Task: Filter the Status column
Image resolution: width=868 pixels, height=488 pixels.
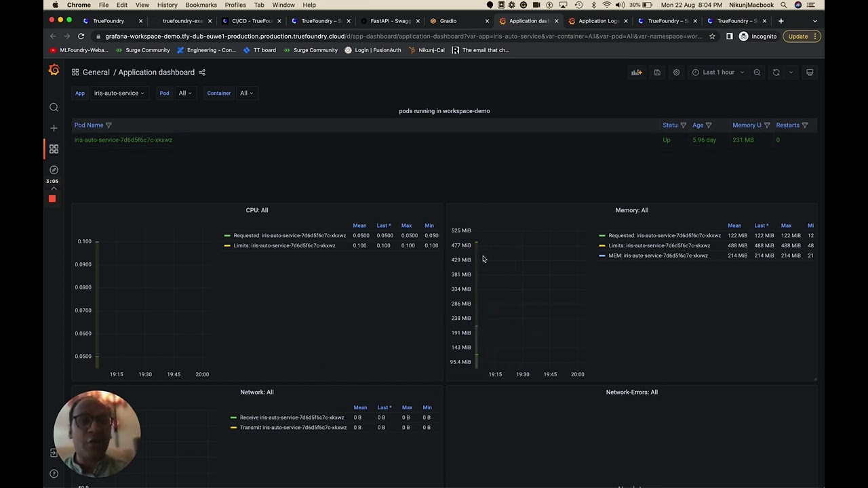Action: 683,125
